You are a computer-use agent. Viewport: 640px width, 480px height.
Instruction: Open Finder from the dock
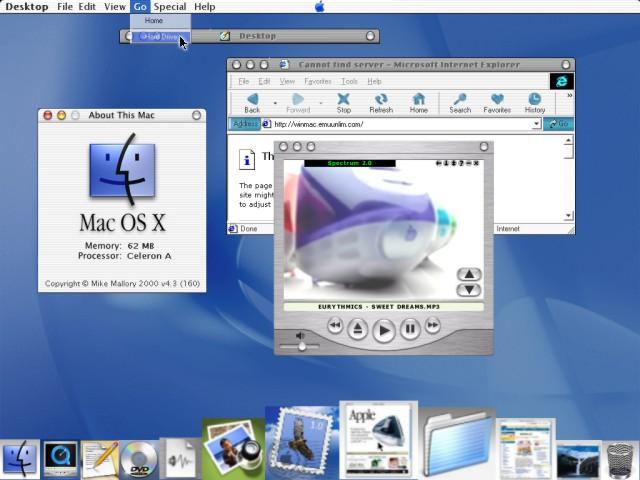(x=20, y=459)
